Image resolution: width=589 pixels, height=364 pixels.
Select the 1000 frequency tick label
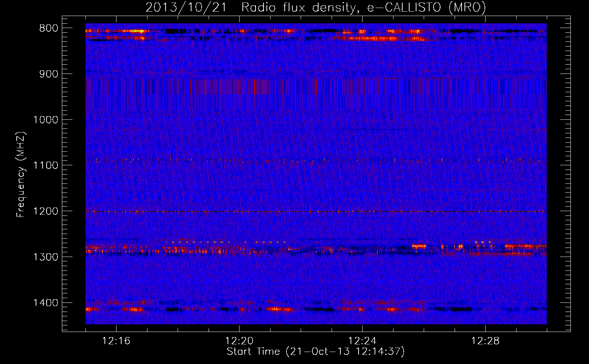point(46,120)
